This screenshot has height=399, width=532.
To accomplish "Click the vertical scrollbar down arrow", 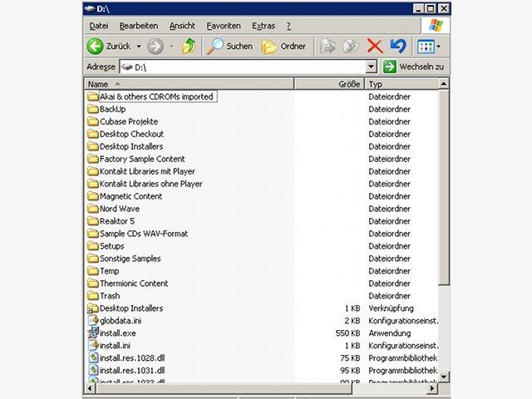I will [444, 377].
